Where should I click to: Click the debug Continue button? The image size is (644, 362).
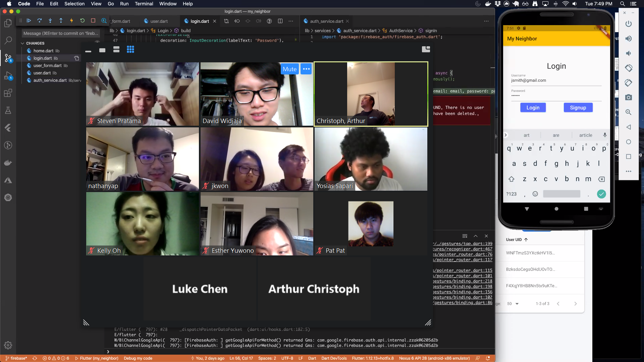coord(29,21)
